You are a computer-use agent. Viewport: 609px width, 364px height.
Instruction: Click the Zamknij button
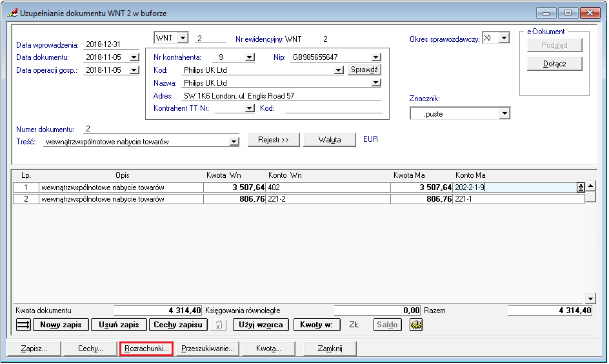(330, 349)
